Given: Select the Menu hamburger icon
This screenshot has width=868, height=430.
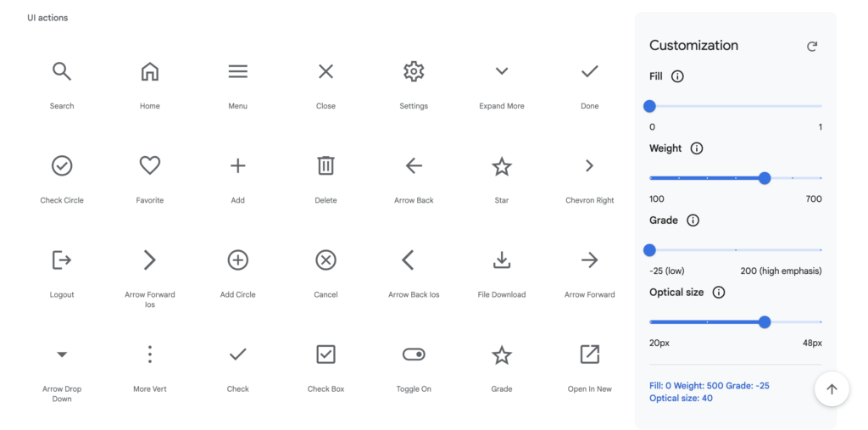Looking at the screenshot, I should [238, 72].
